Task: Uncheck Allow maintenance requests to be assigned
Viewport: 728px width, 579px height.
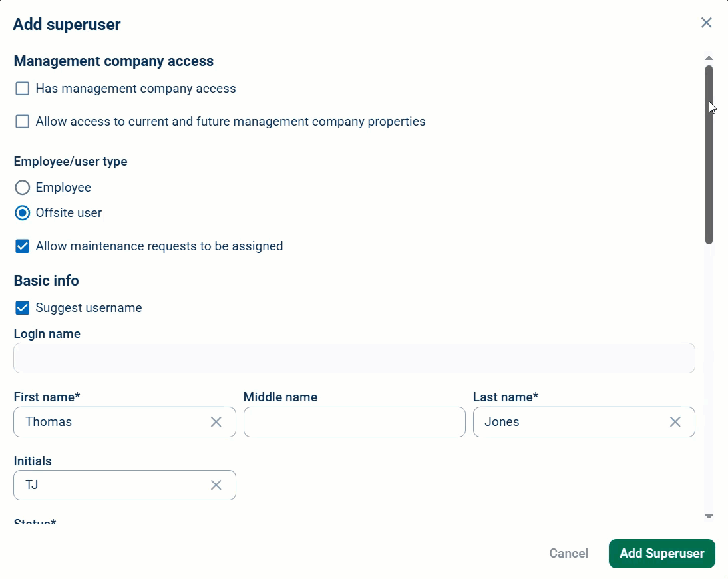Action: pos(22,246)
